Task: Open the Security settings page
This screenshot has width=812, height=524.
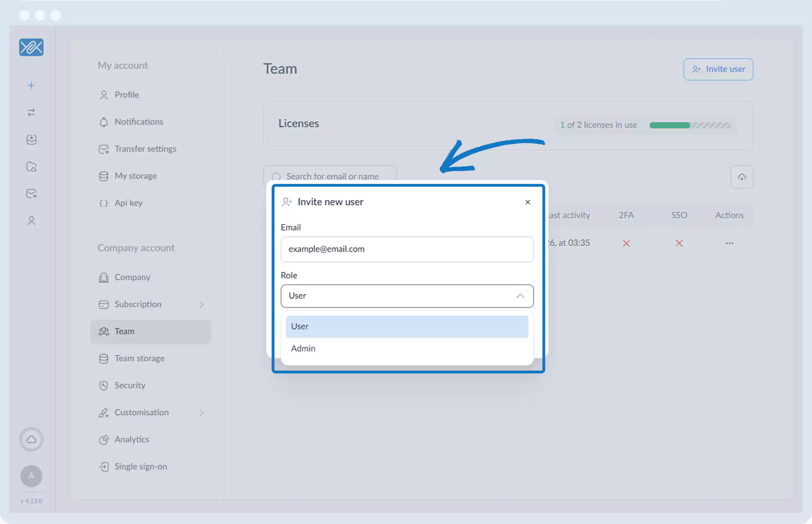Action: point(130,385)
